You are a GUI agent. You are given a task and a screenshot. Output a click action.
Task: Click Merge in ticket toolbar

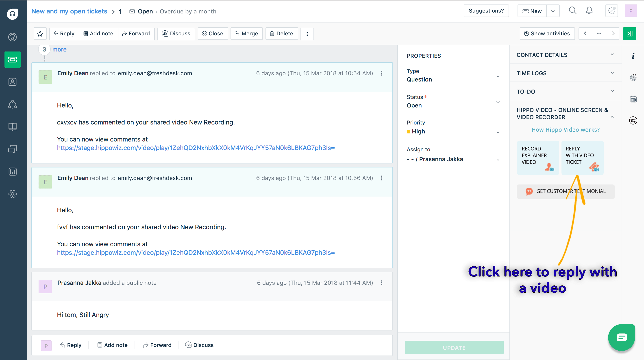246,34
